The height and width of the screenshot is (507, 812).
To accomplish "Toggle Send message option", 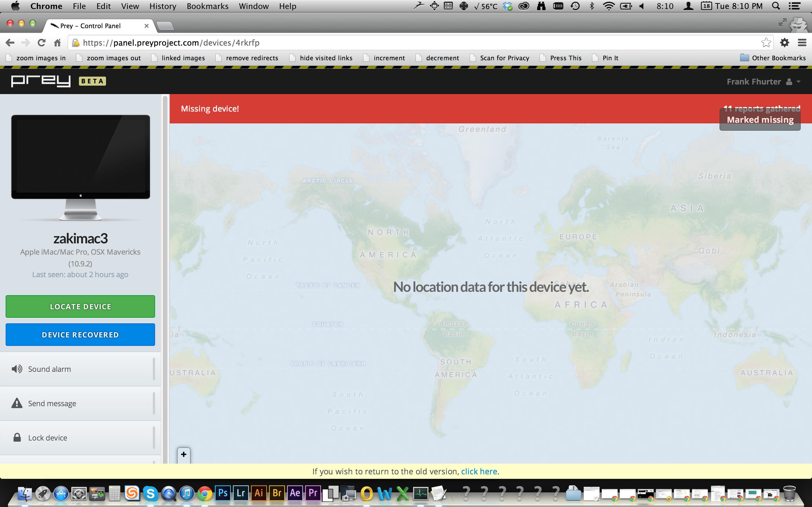I will coord(80,403).
